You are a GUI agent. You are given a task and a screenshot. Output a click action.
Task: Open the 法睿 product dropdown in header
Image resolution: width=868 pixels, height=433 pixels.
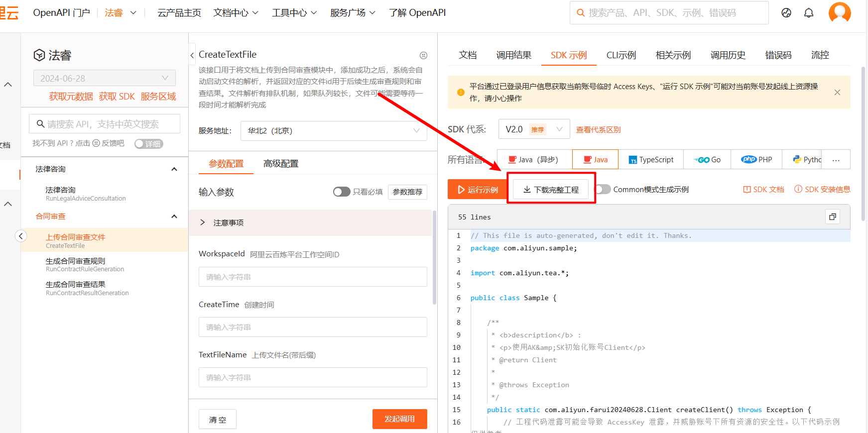(x=120, y=13)
